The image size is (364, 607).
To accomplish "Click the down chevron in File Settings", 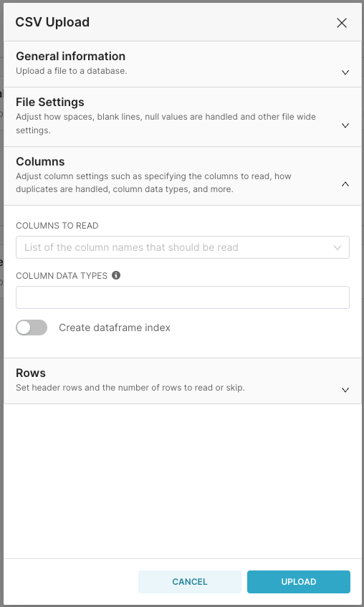I will (x=345, y=125).
